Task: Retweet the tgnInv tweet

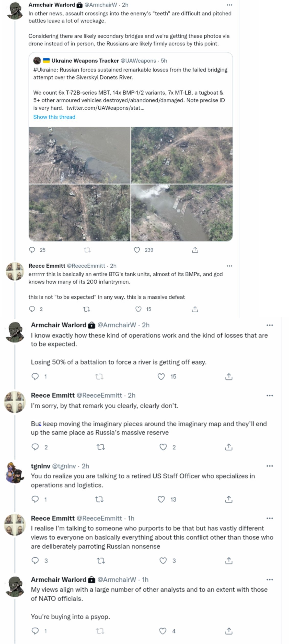Action: 99,499
